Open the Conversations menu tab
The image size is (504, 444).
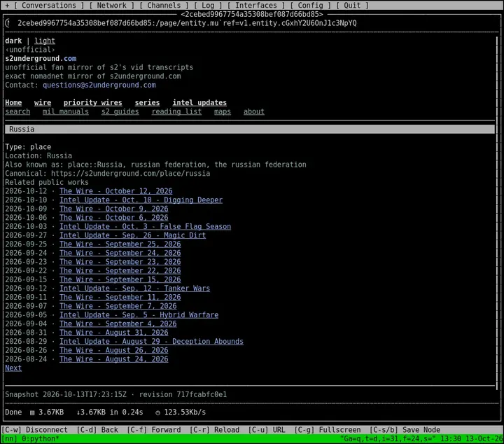pos(49,5)
